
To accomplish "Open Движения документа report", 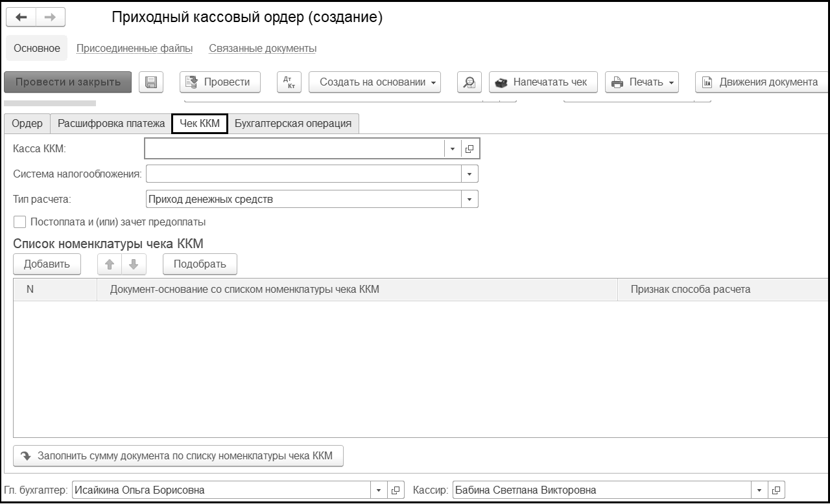I will point(762,82).
